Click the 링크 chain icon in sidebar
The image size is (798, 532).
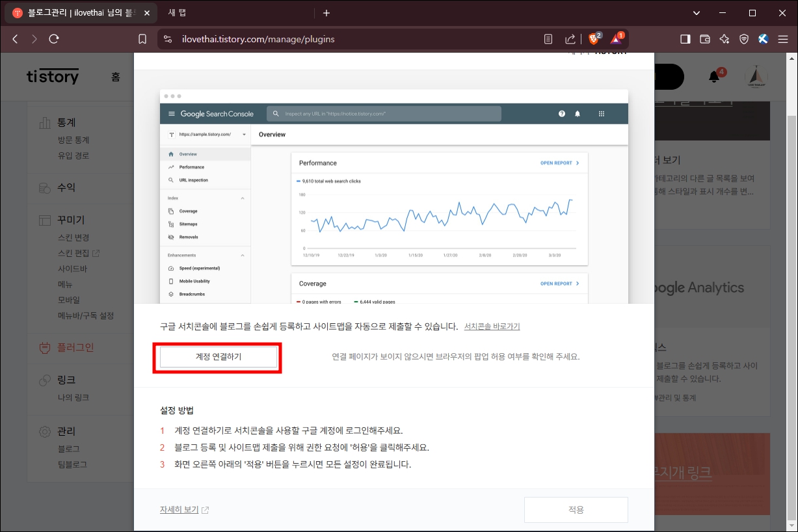pyautogui.click(x=45, y=380)
